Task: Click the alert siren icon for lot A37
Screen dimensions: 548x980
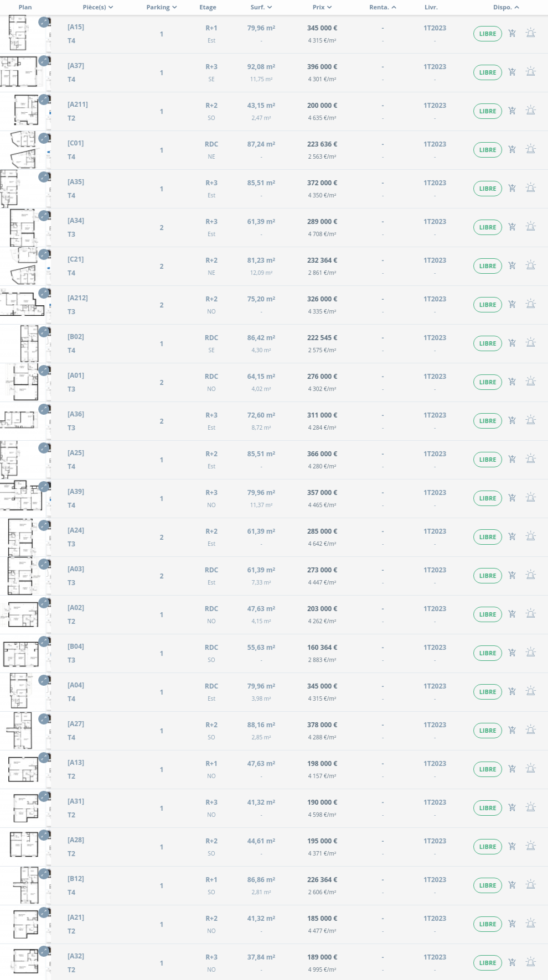Action: [530, 72]
